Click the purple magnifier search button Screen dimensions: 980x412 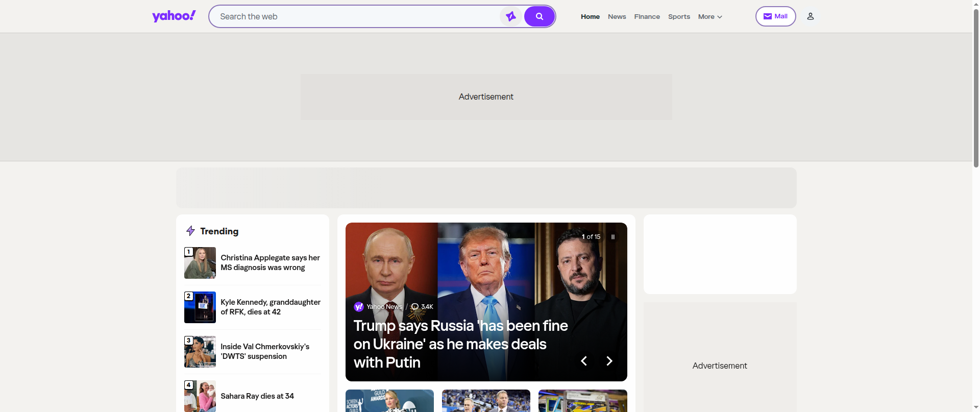tap(539, 16)
